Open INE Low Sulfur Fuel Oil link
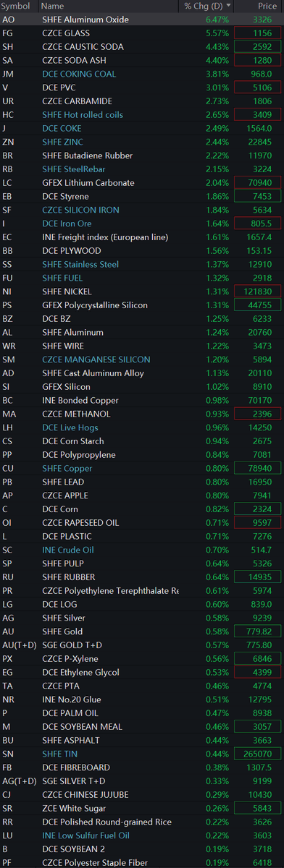The width and height of the screenshot is (284, 868). click(86, 835)
